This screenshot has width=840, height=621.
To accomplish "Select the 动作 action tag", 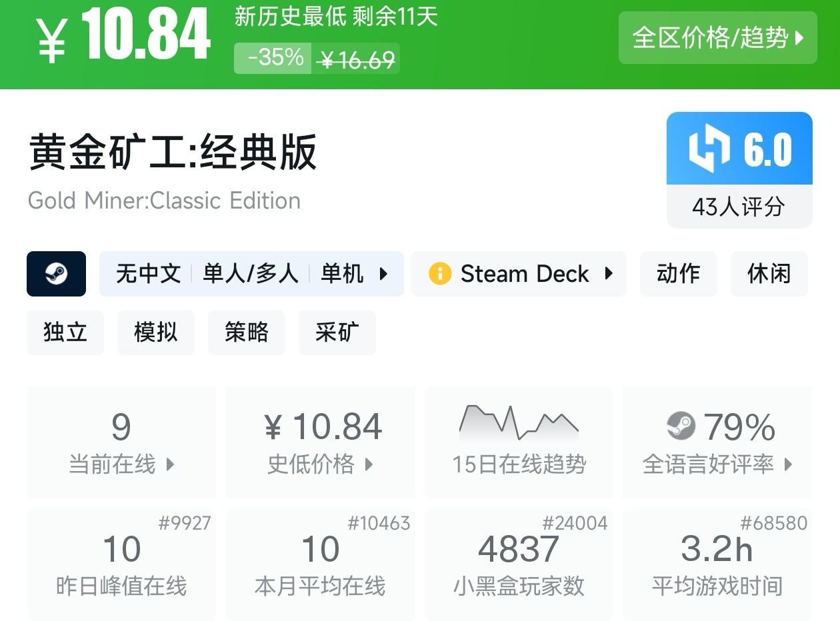I will 678,274.
